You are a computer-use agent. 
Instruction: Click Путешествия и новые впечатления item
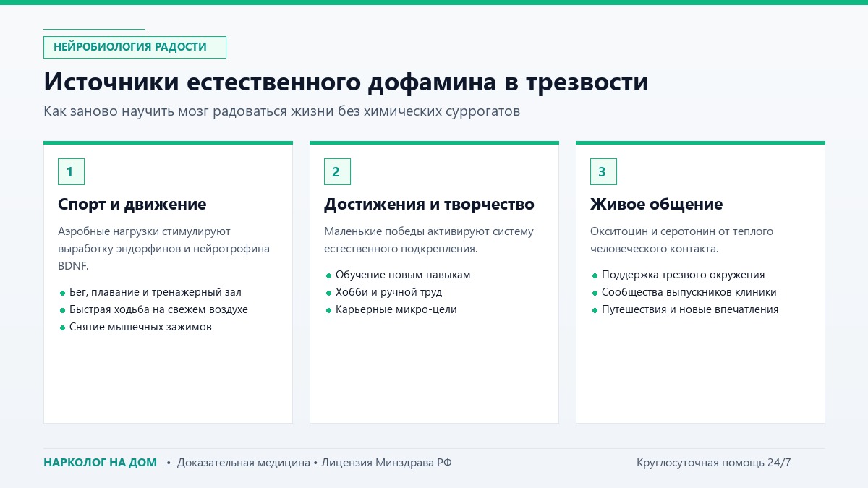690,309
